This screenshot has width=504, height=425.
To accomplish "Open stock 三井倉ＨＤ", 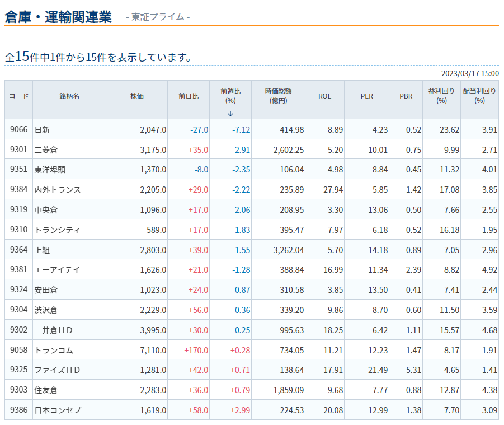I will click(53, 330).
